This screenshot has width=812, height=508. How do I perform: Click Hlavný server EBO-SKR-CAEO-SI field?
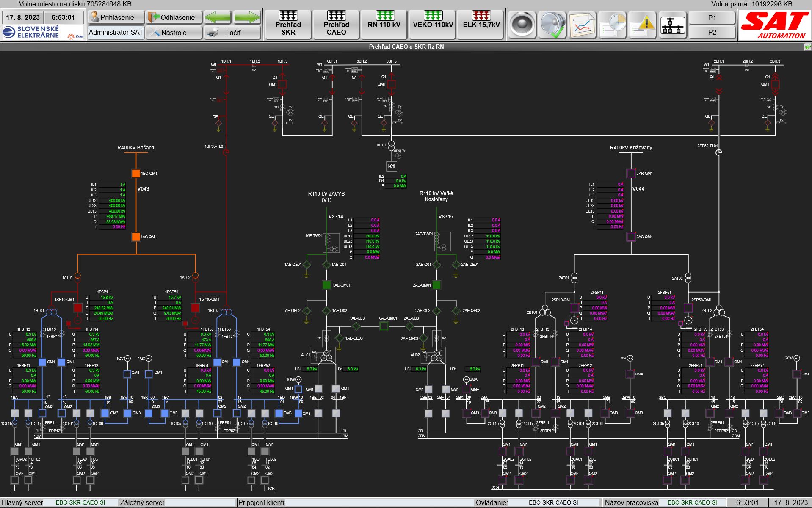coord(80,502)
